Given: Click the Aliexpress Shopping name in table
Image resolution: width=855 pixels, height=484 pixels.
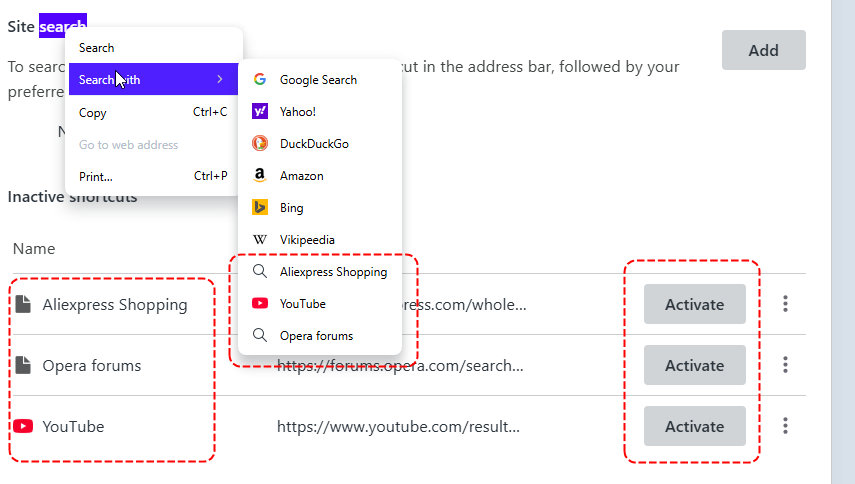Looking at the screenshot, I should [x=115, y=305].
